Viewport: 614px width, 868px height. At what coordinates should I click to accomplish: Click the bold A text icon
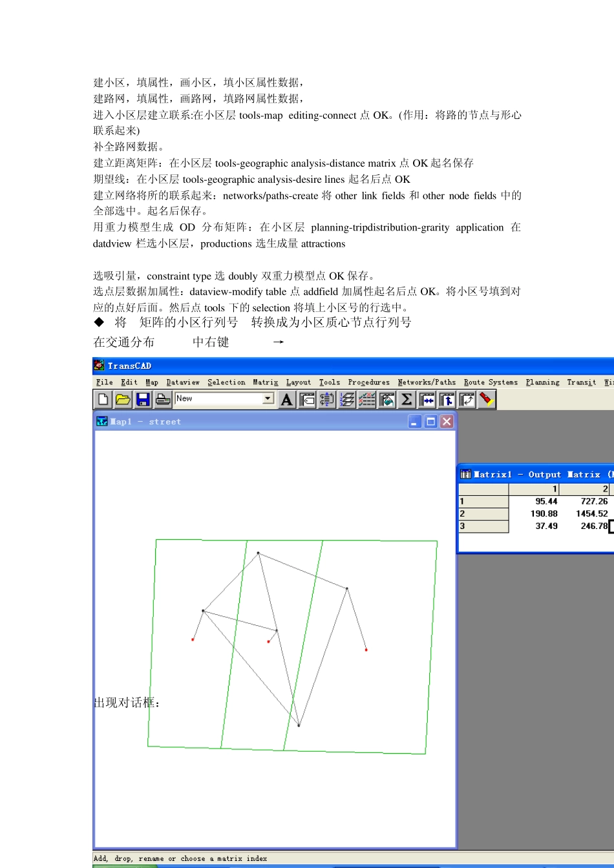click(286, 400)
